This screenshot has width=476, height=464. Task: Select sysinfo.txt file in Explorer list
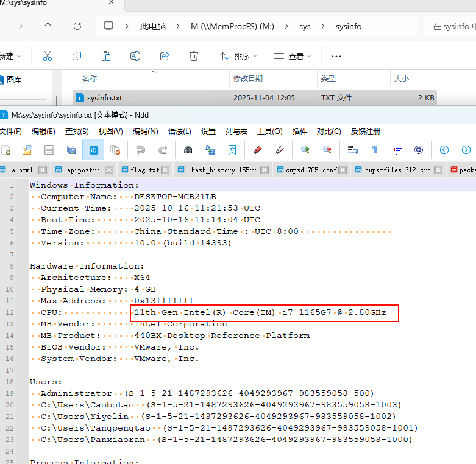(x=255, y=98)
